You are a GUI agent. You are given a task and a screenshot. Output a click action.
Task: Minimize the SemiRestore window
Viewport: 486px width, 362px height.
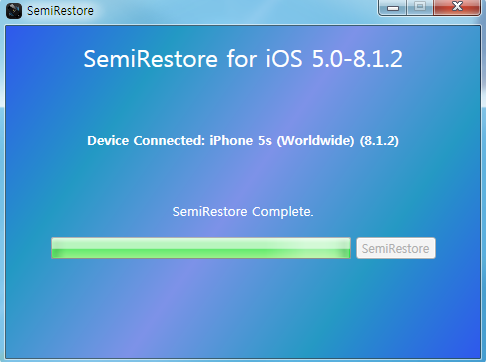(393, 7)
